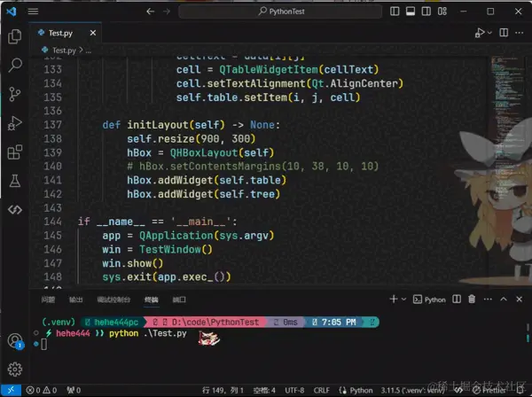Image resolution: width=532 pixels, height=397 pixels.
Task: Select Python interpreter 3.11.5 venv
Action: 412,390
